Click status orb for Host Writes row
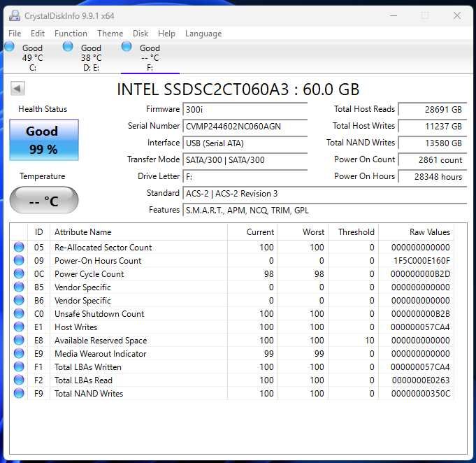This screenshot has width=476, height=463. click(x=19, y=327)
